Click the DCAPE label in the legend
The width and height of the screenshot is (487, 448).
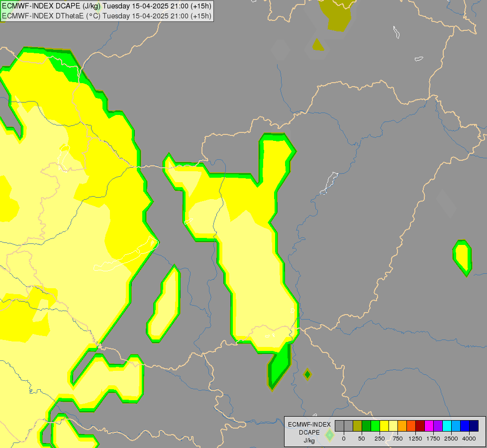click(x=309, y=433)
